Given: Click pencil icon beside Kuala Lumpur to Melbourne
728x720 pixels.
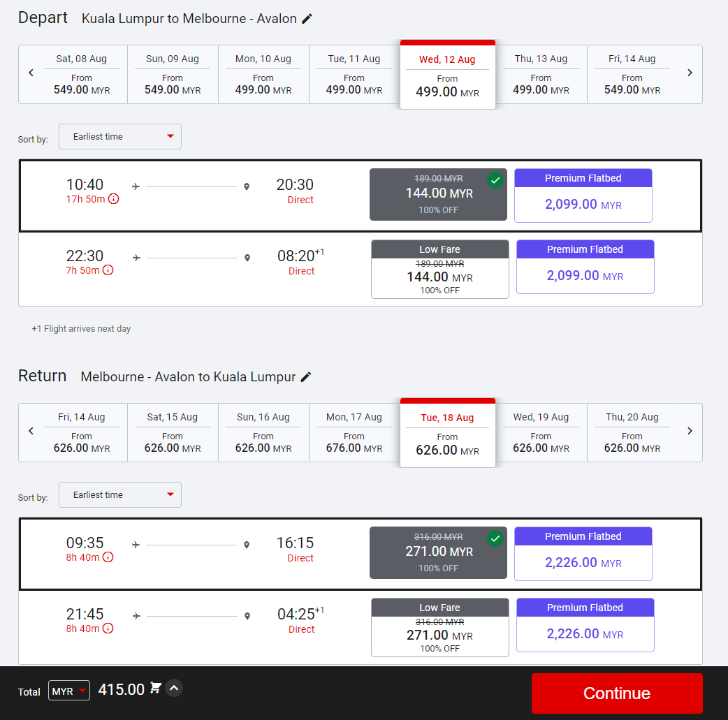Looking at the screenshot, I should click(307, 19).
